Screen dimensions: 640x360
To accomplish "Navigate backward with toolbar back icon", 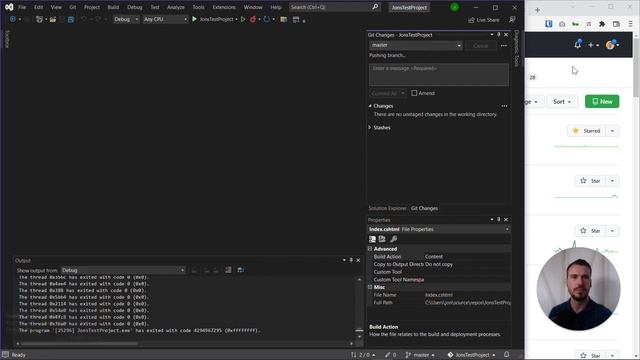I will [x=13, y=19].
